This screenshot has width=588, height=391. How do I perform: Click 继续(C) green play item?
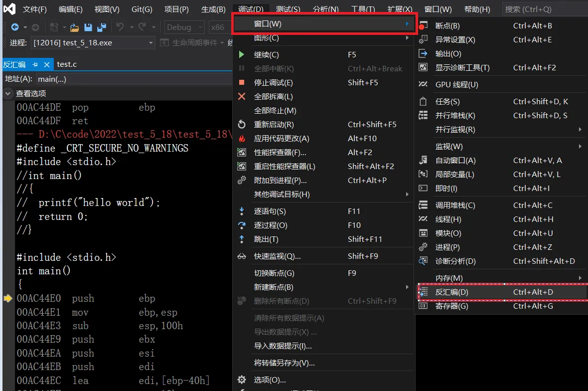coord(323,55)
